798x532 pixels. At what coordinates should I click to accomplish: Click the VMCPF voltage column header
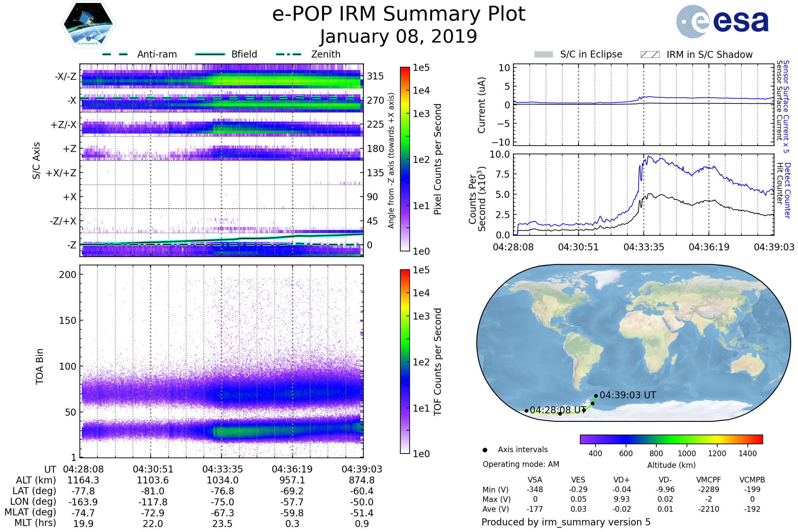point(709,480)
